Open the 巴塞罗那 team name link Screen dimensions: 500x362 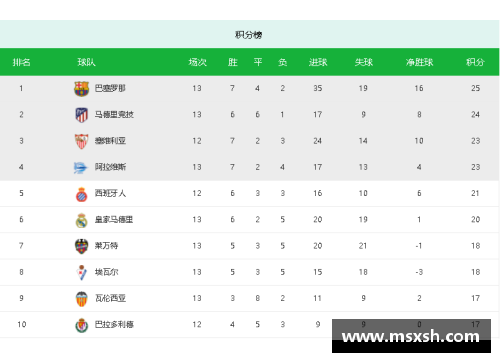tap(110, 88)
